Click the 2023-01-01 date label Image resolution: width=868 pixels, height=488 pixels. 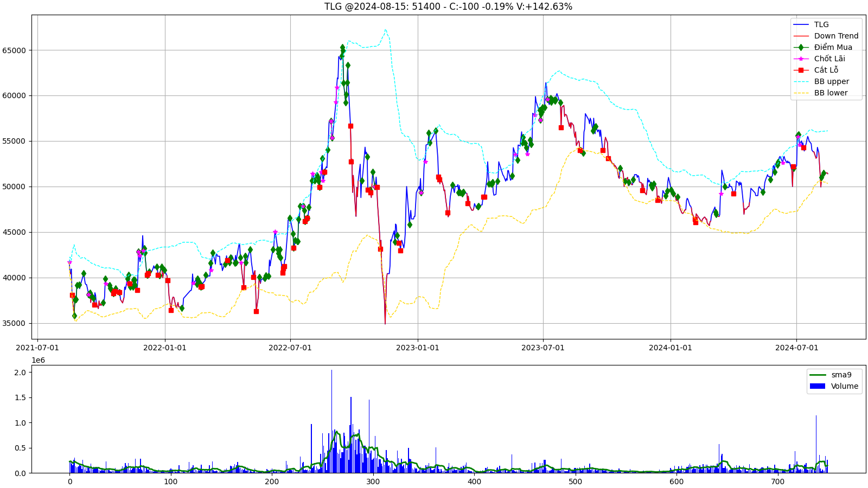click(x=418, y=348)
